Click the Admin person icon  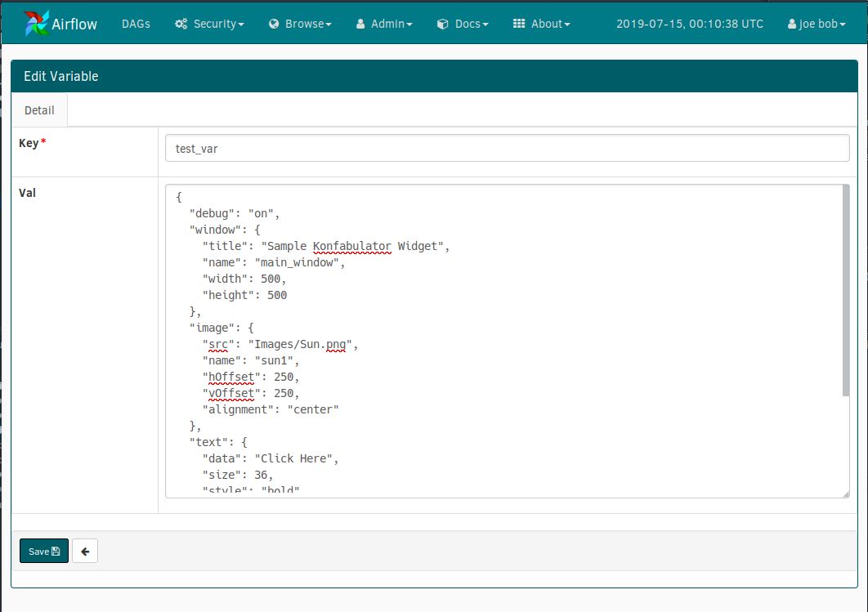pos(360,24)
